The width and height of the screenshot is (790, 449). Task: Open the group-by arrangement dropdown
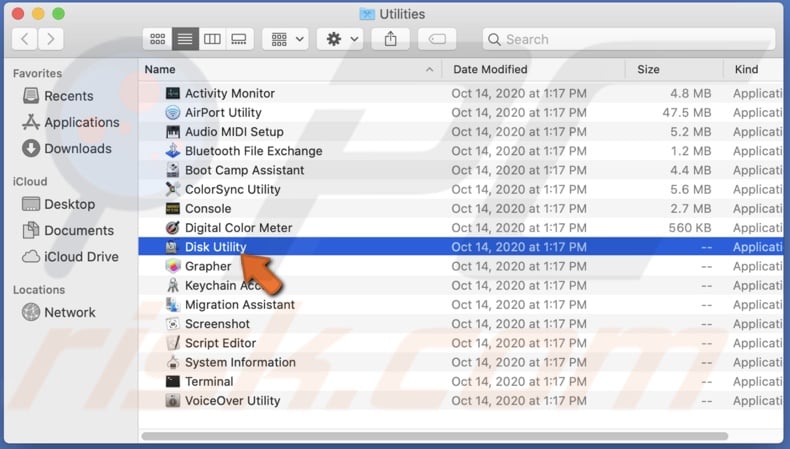pos(286,39)
